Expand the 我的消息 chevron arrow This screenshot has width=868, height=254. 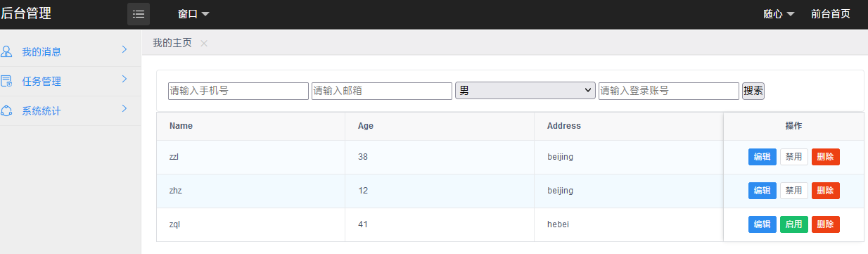pos(124,50)
